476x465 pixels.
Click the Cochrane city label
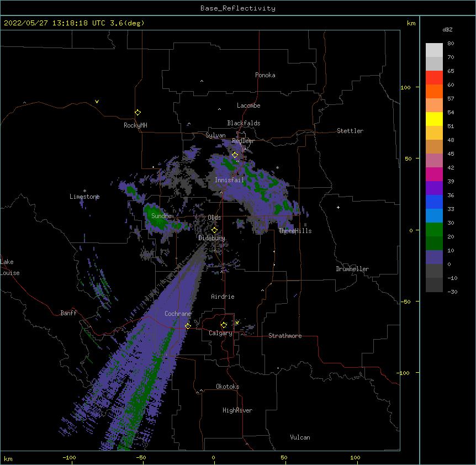pos(178,314)
